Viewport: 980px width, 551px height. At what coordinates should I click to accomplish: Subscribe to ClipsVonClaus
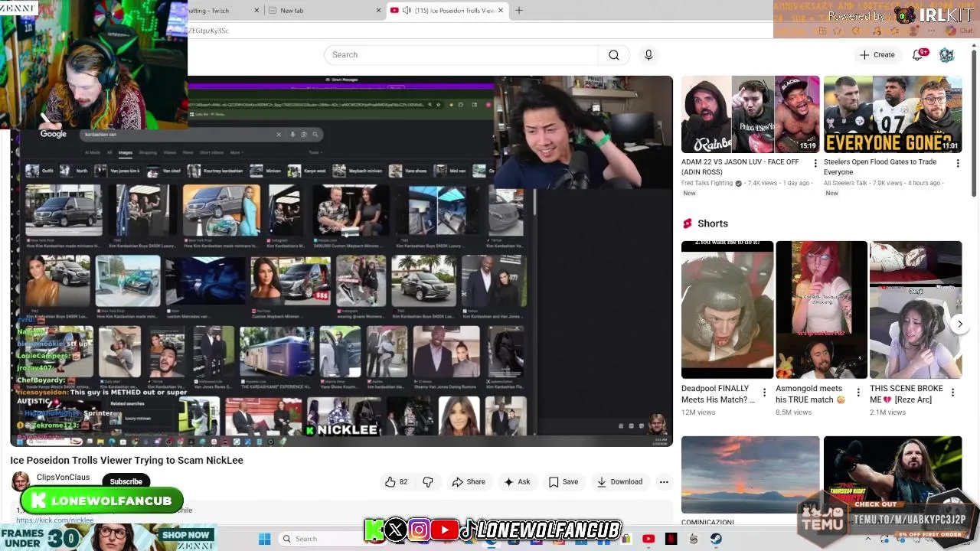point(126,481)
